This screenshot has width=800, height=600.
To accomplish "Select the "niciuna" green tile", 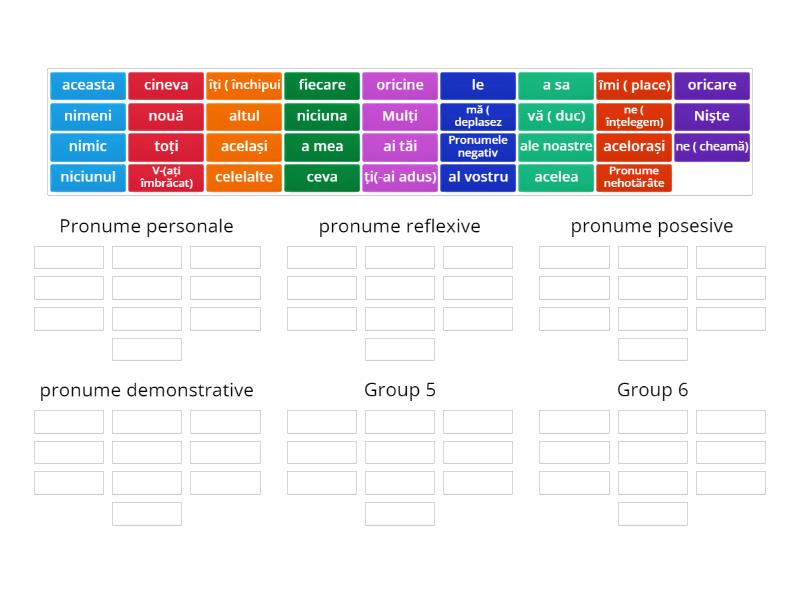I will 322,116.
